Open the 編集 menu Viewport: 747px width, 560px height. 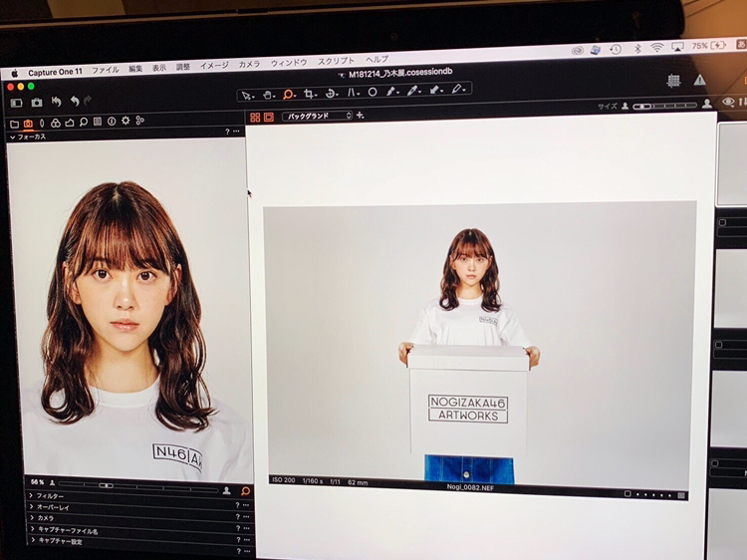[135, 69]
